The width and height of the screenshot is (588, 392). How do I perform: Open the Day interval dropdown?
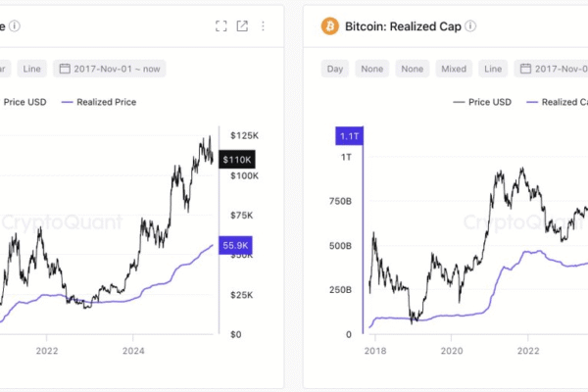(335, 69)
